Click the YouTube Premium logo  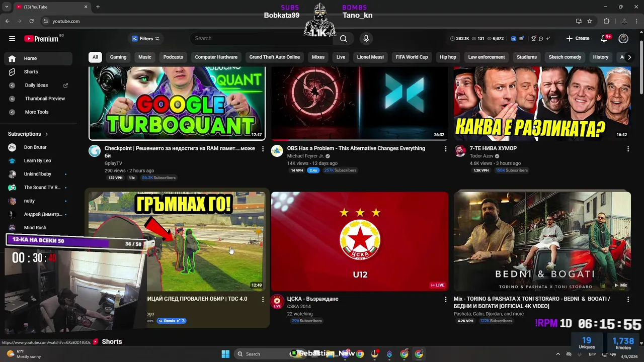(41, 39)
